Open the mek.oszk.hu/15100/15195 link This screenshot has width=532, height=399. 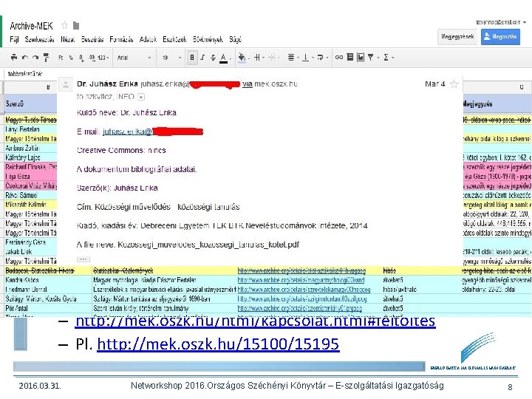coord(218,344)
